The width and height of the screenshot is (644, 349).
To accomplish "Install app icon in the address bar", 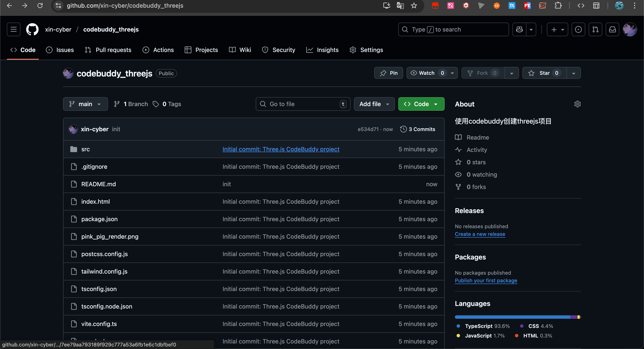I will click(387, 6).
